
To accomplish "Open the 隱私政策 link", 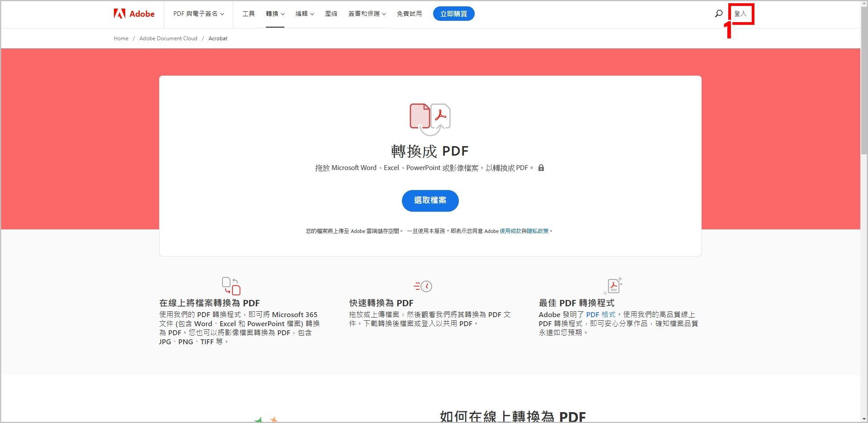I will [x=538, y=231].
